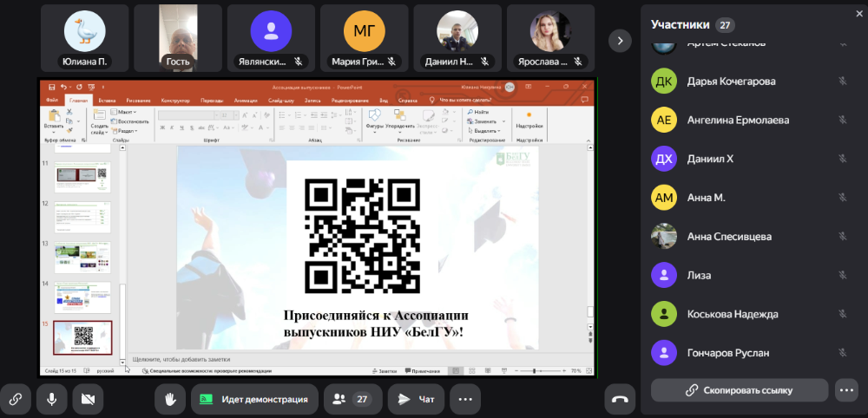Viewport: 868px width, 418px height.
Task: Turn on the camera in call controls
Action: (x=88, y=399)
